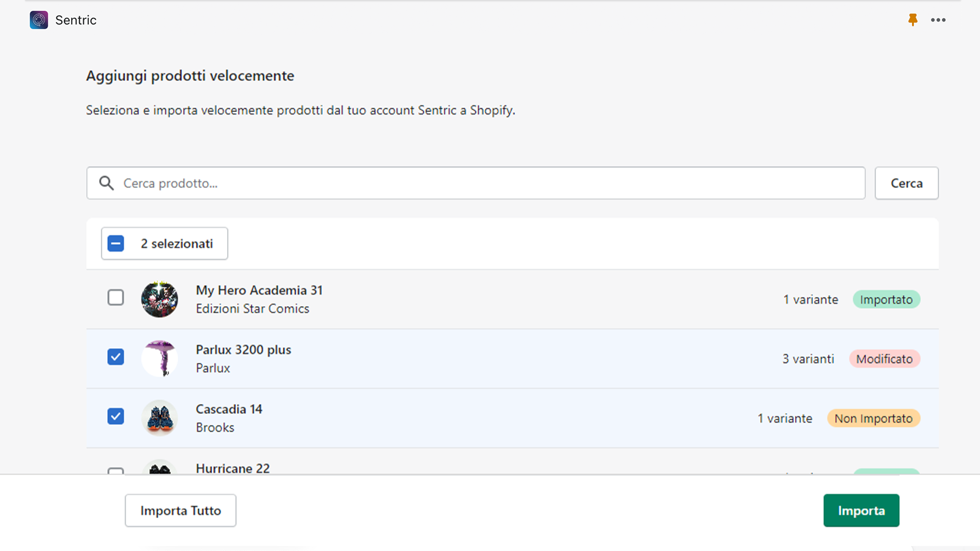Click the Brooks vendor text
This screenshot has width=980, height=551.
[215, 427]
